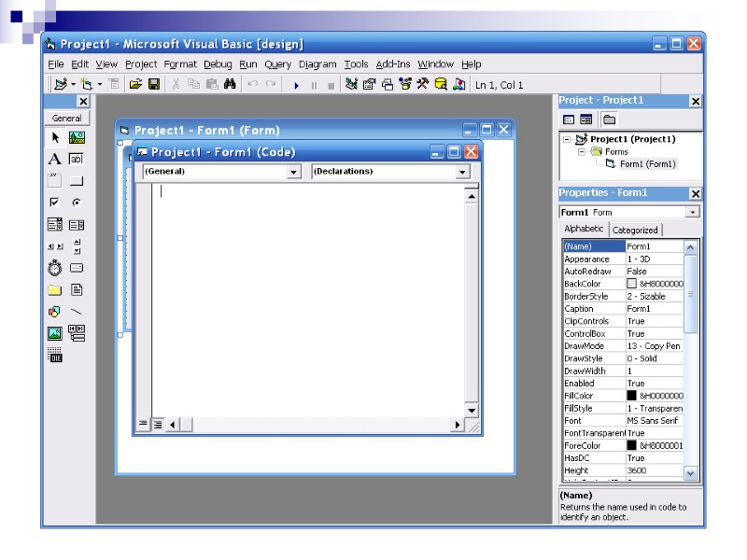This screenshot has height=560, width=747.
Task: Select the Label control tool
Action: pyautogui.click(x=55, y=159)
